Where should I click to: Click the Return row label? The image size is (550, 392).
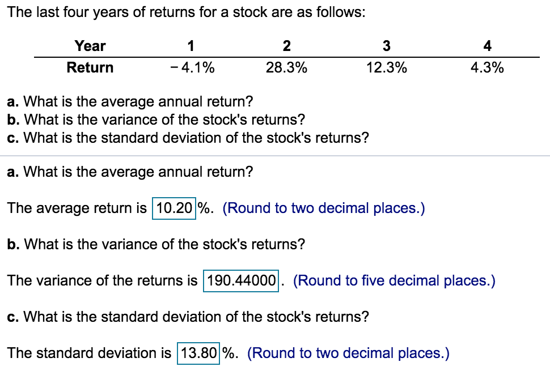(90, 67)
